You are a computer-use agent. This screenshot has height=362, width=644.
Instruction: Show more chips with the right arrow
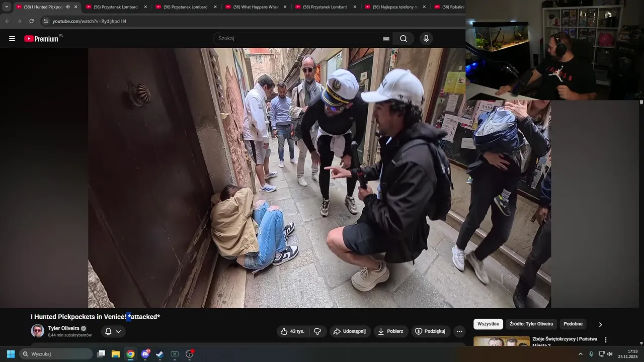click(600, 325)
